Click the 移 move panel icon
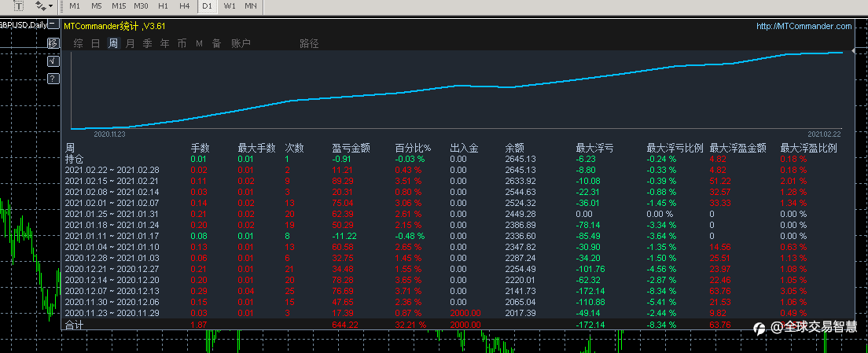The width and height of the screenshot is (868, 353). (x=53, y=43)
